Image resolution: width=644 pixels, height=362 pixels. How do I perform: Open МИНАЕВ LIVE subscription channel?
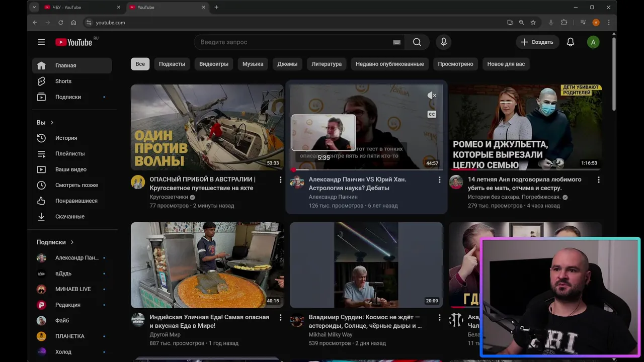tap(72, 289)
